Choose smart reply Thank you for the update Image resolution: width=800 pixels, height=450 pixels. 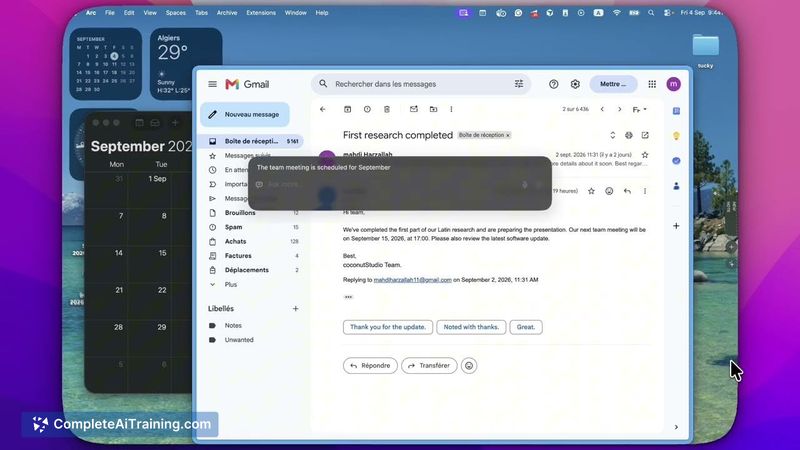pyautogui.click(x=388, y=327)
